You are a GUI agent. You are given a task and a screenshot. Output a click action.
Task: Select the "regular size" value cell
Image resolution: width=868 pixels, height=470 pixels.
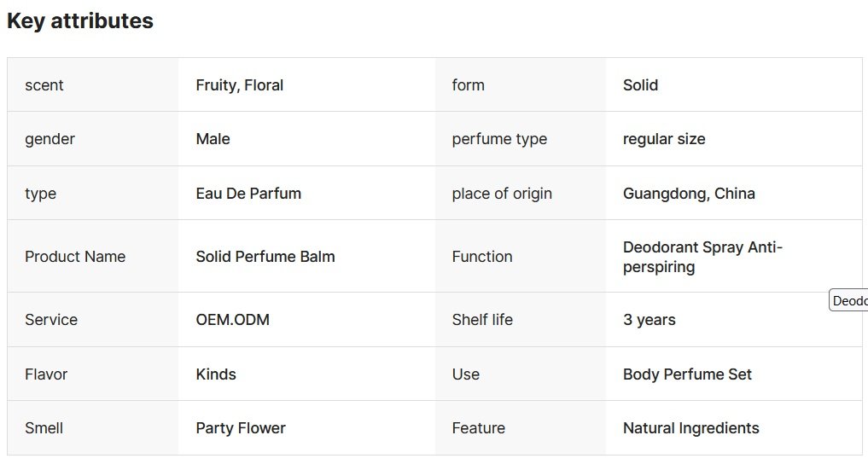[664, 139]
